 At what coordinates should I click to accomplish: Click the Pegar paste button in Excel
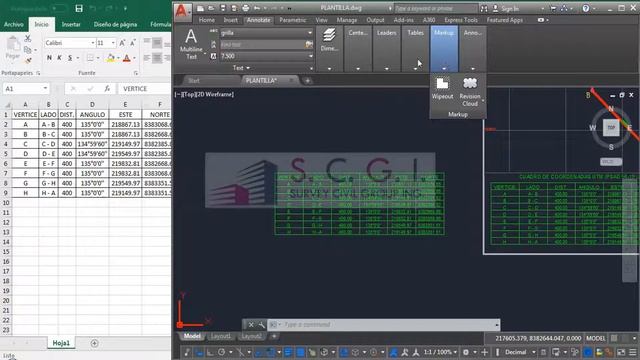[x=13, y=48]
